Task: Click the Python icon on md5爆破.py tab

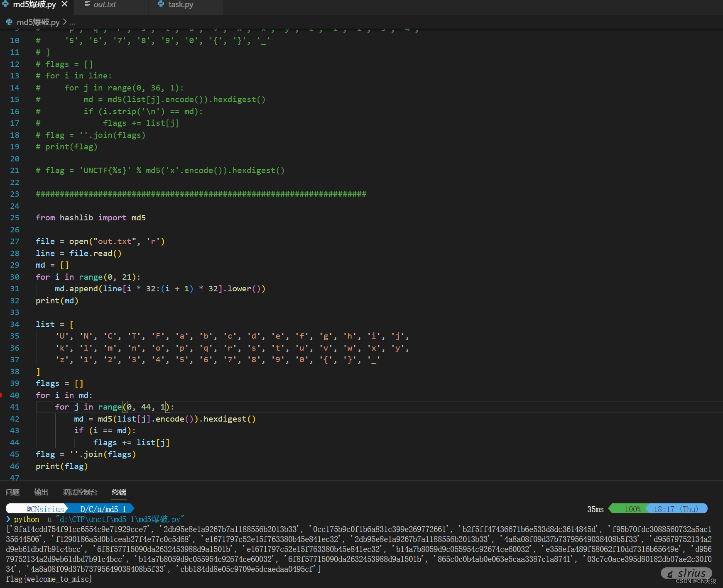Action: tap(5, 4)
